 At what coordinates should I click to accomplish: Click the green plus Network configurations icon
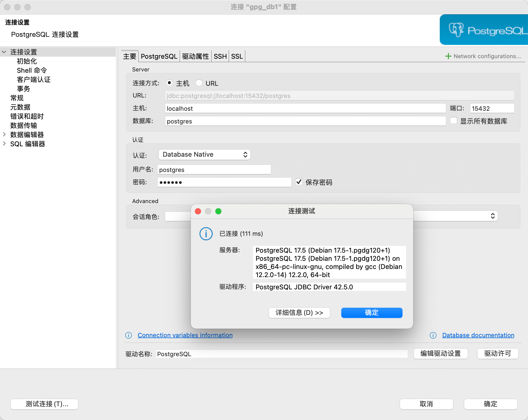[448, 56]
